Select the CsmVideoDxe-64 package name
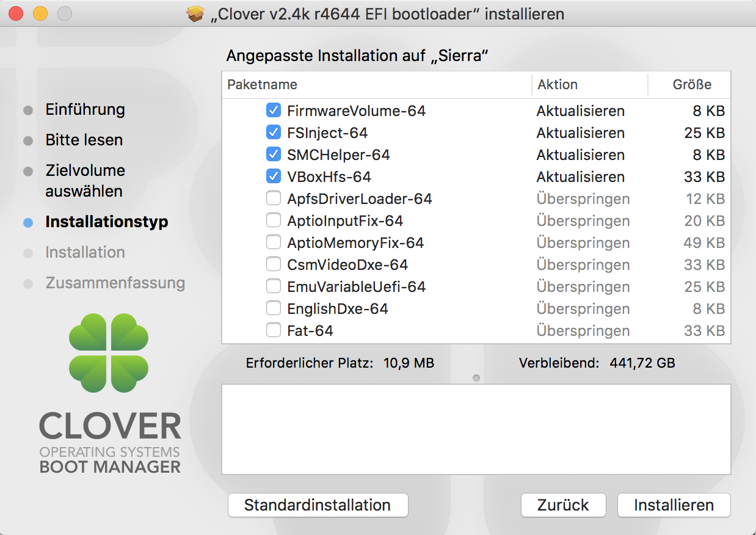The image size is (756, 535). (347, 264)
